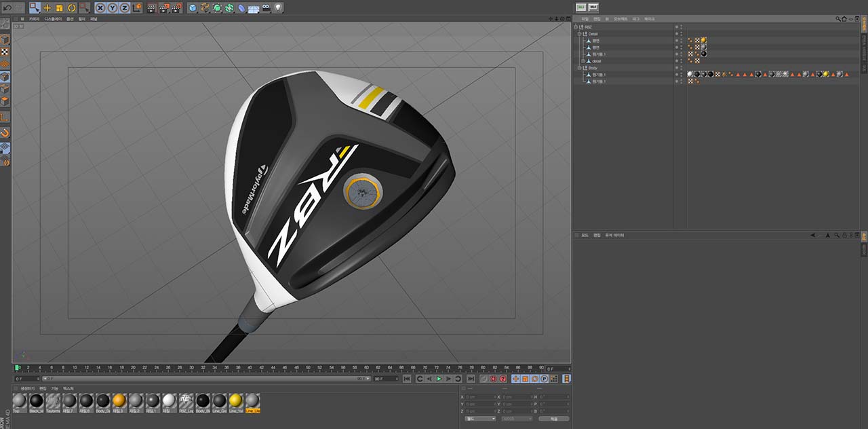Toggle the Y axis lock
Viewport: 868px width, 429px height.
coord(113,7)
